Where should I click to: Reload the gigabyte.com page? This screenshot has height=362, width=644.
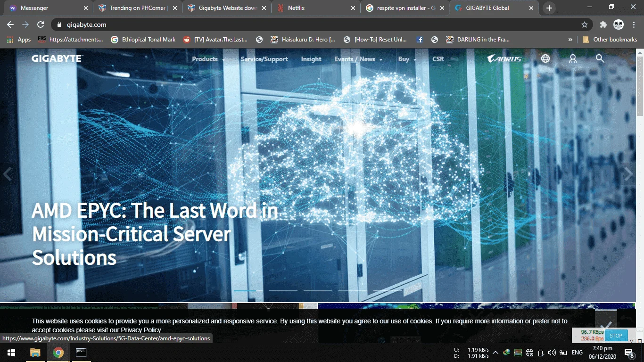pyautogui.click(x=41, y=25)
